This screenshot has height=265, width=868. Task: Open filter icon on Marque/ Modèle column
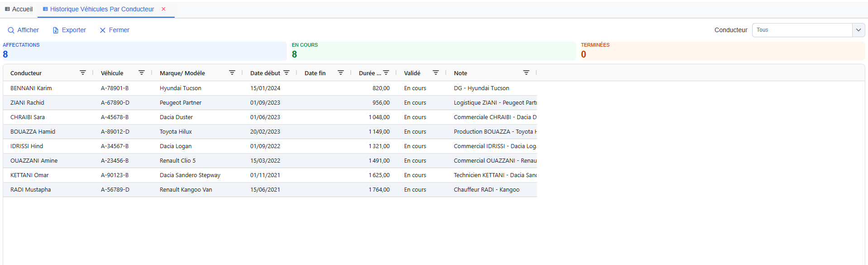[x=232, y=73]
